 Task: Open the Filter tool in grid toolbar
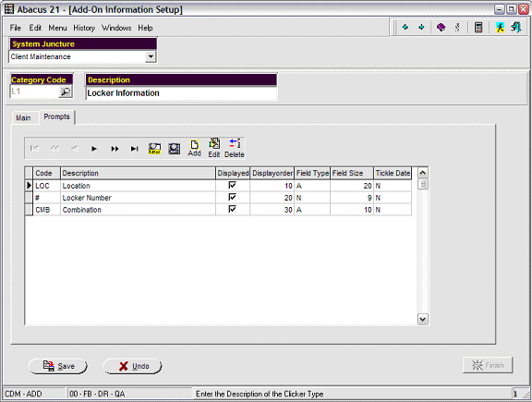click(155, 149)
